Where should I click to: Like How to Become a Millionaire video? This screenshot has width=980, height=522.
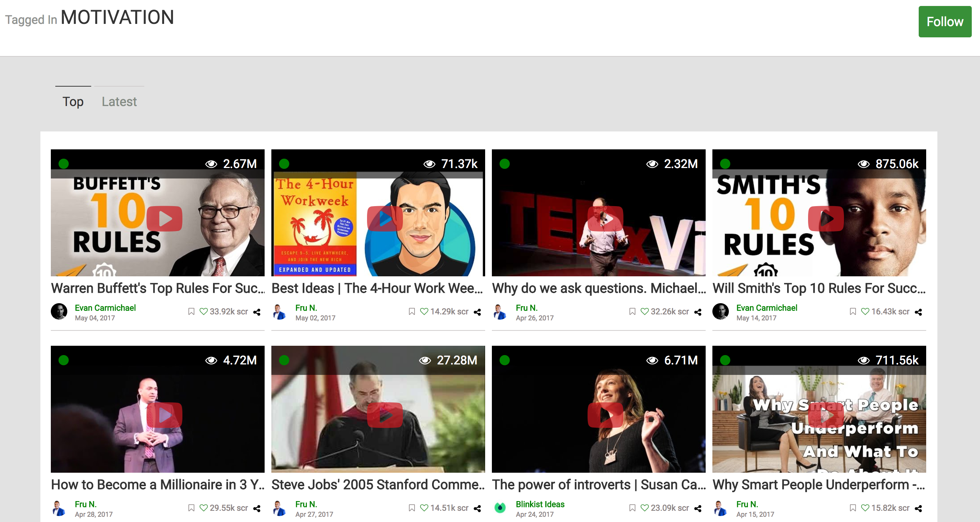tap(204, 508)
